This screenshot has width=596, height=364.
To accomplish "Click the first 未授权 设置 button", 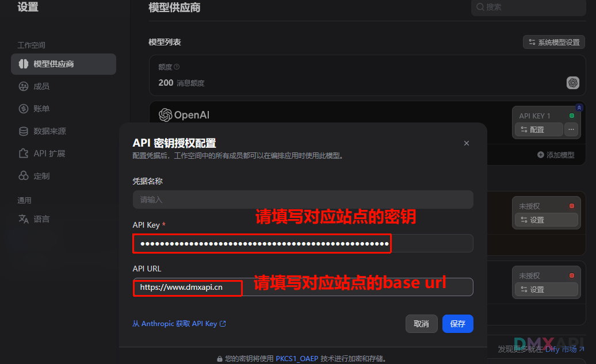I will pos(546,220).
